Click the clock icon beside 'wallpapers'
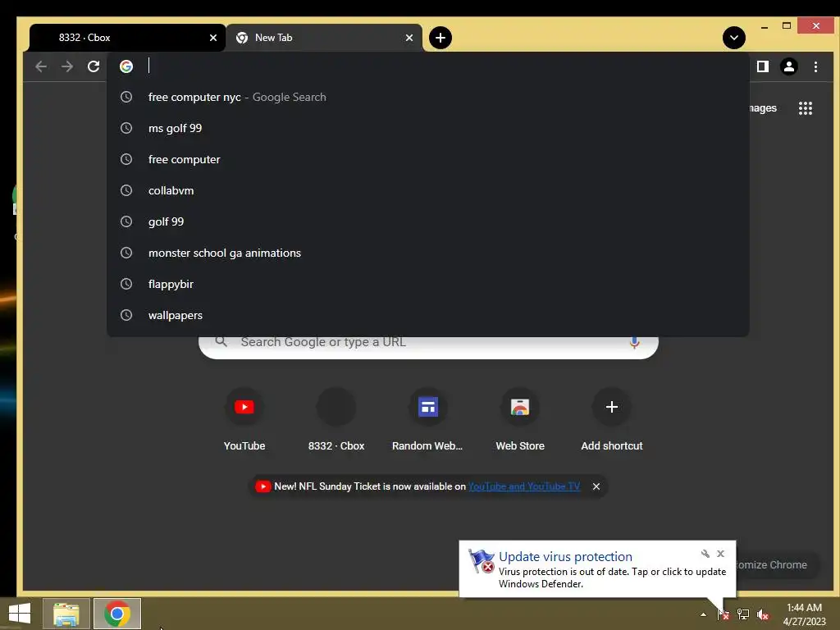Screen dimensions: 840x630 click(x=126, y=315)
